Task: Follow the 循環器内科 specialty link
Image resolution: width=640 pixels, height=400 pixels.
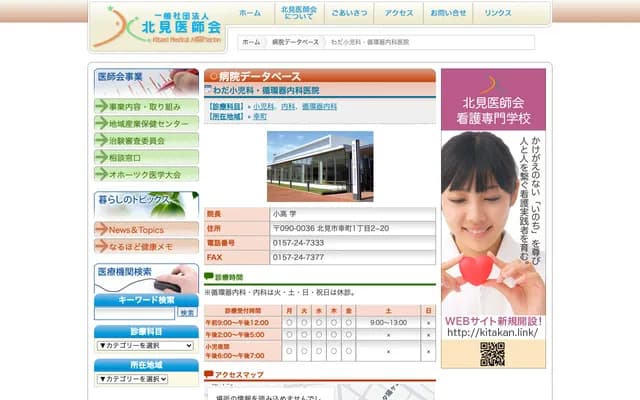Action: point(319,107)
